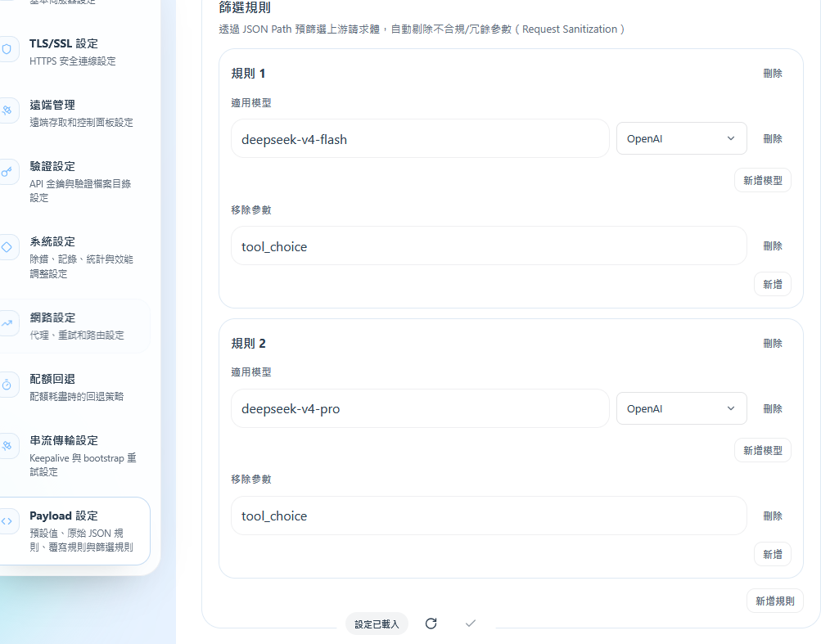The image size is (821, 644).
Task: Click the 設定已載入 status badge
Action: (377, 624)
